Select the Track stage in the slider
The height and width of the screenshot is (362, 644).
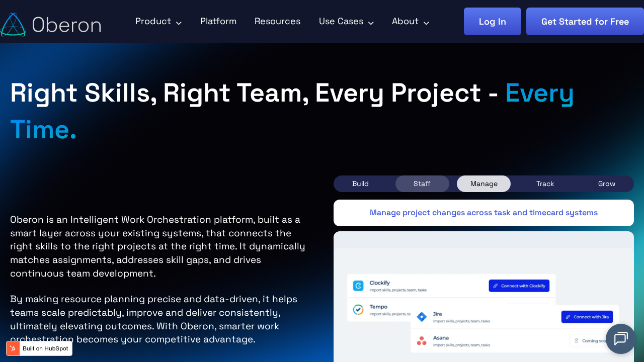(545, 184)
